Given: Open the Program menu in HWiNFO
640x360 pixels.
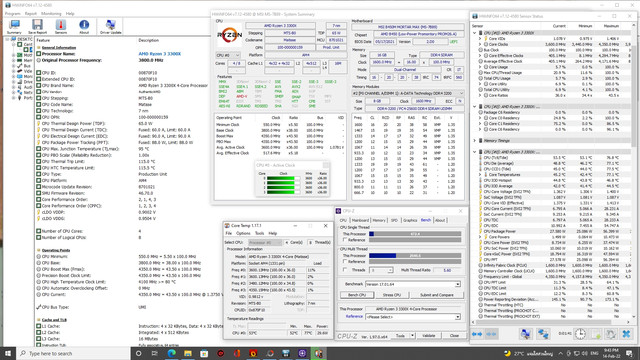Looking at the screenshot, I should pos(12,13).
